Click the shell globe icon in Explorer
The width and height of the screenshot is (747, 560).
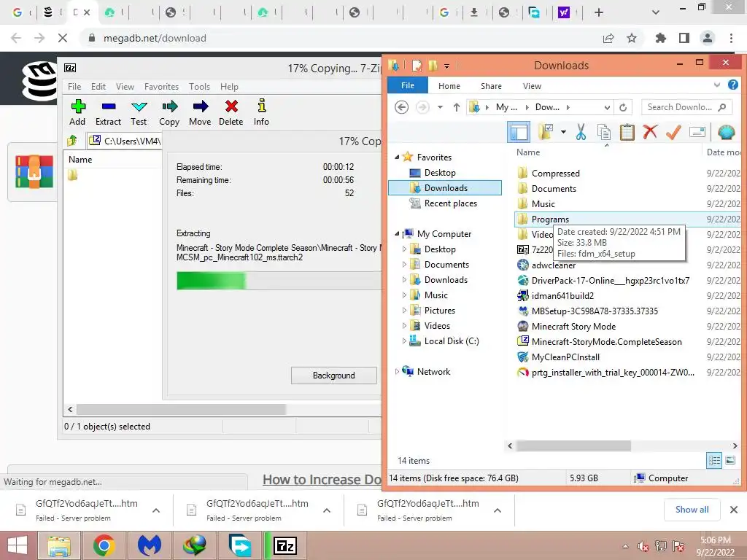tap(726, 132)
